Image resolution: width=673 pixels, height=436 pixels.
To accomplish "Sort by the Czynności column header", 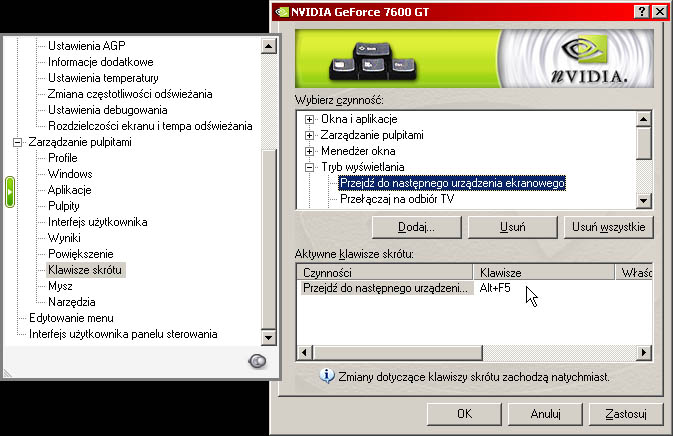I will coord(385,272).
